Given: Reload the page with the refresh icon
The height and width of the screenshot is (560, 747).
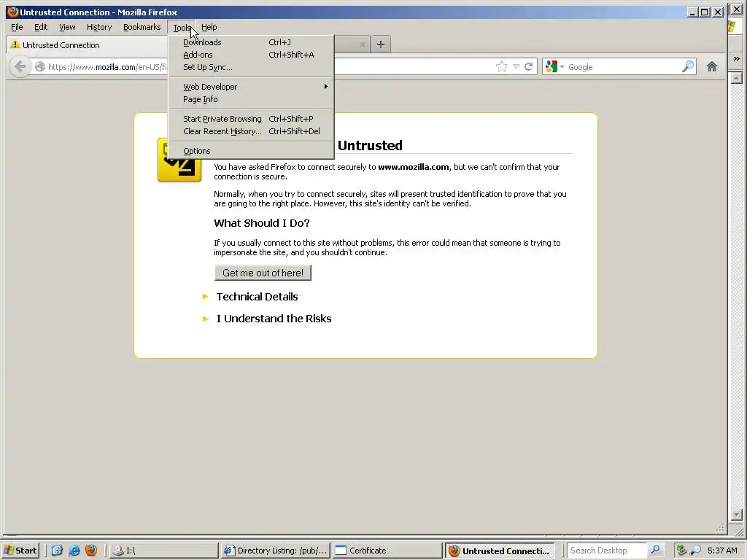Looking at the screenshot, I should tap(528, 66).
